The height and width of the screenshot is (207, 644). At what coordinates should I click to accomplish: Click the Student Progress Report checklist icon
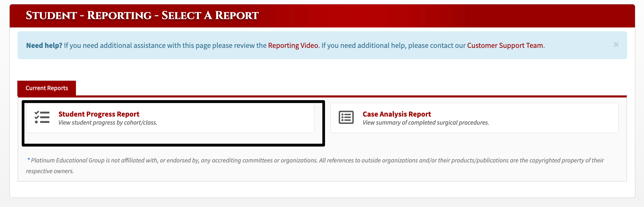point(42,117)
